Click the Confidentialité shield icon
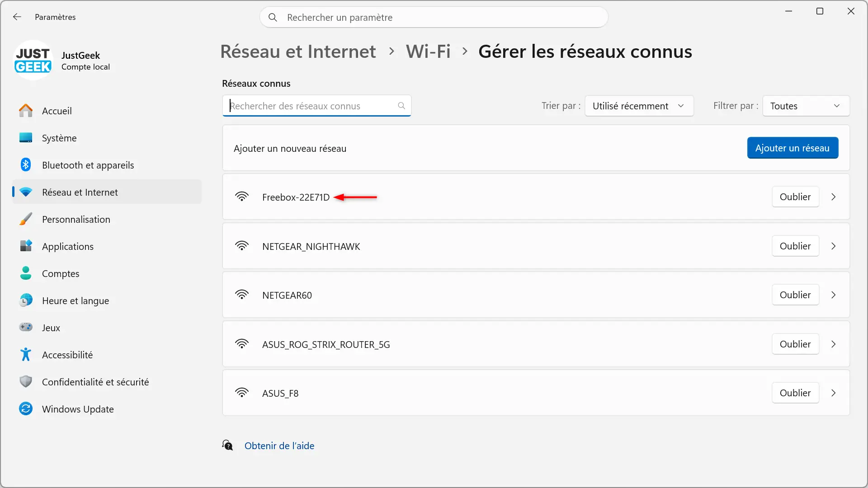 point(26,382)
